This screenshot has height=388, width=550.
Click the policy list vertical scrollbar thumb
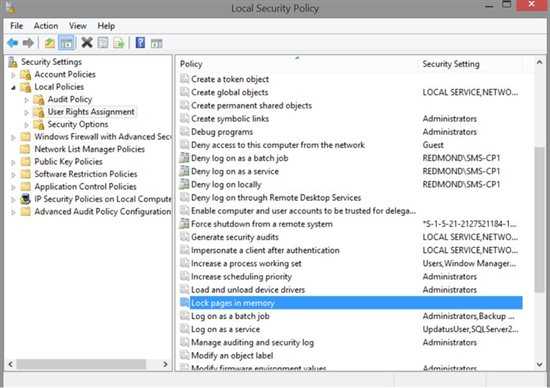point(539,219)
